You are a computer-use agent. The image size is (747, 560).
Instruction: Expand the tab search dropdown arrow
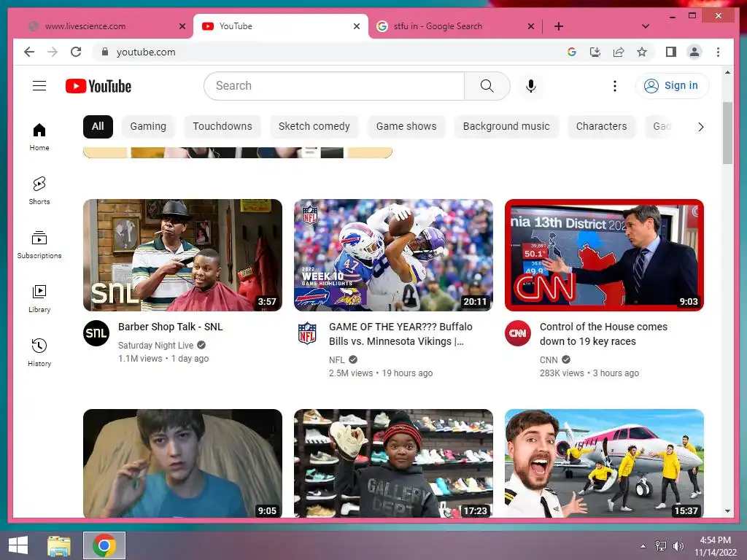point(646,26)
